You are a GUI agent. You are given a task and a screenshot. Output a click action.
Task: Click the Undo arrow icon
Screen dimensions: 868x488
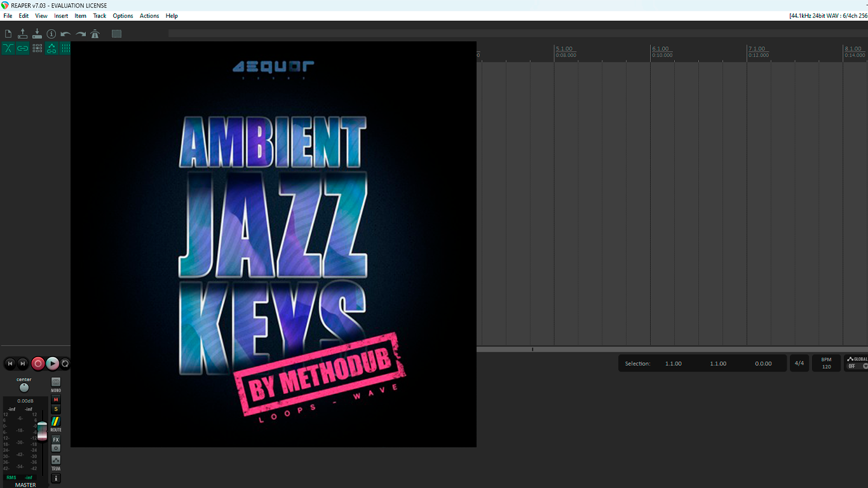[x=65, y=34]
